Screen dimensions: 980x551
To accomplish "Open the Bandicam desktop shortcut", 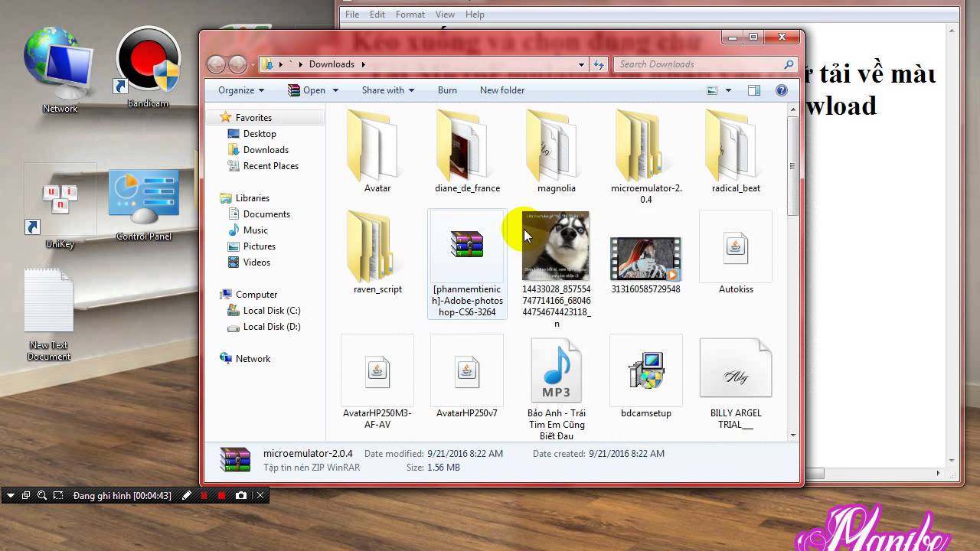I will point(148,67).
